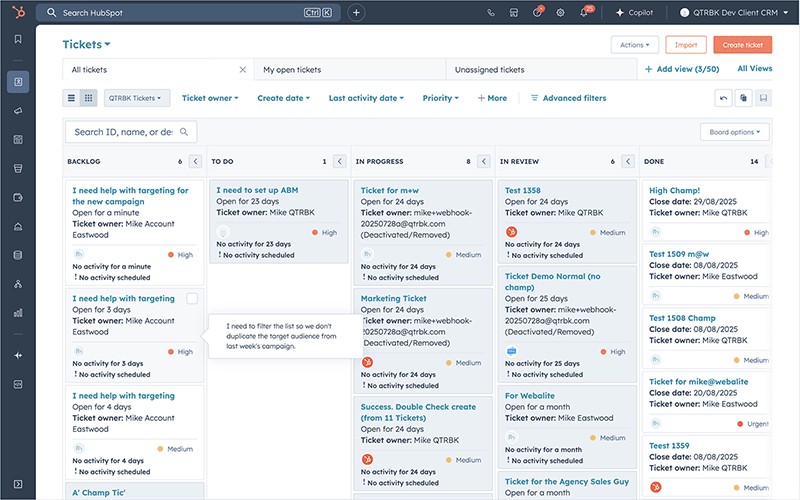800x500 pixels.
Task: Click the Import button
Action: 686,45
